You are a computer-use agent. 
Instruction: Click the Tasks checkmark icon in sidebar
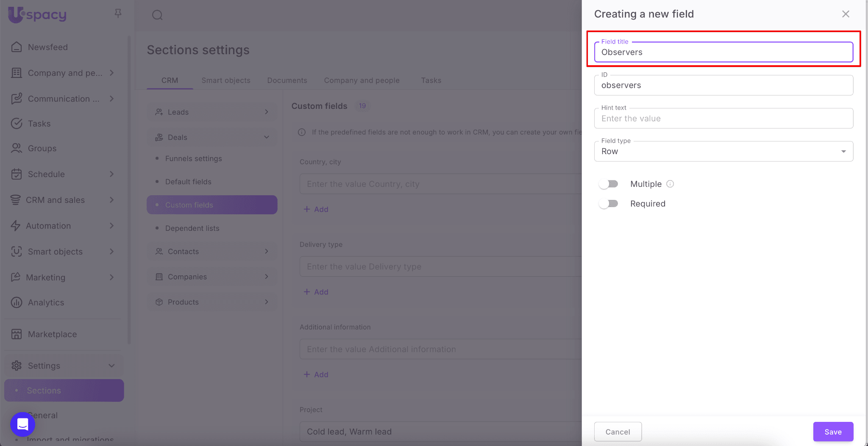click(17, 124)
